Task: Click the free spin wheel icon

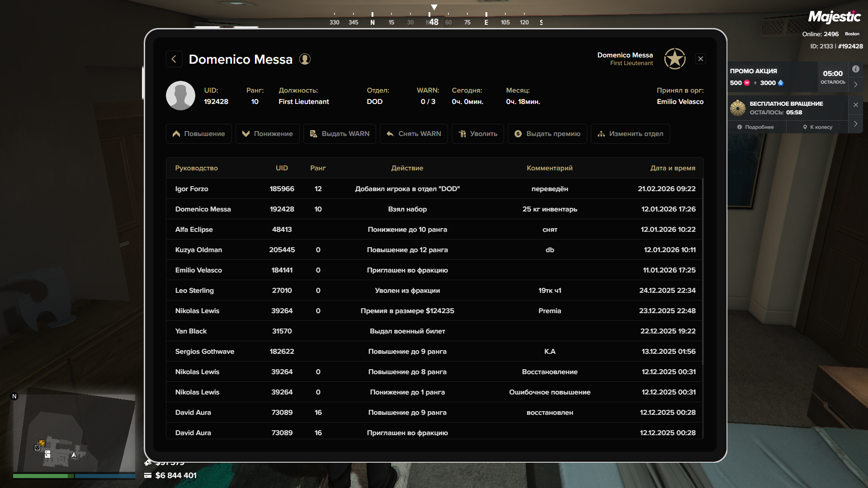Action: (738, 108)
